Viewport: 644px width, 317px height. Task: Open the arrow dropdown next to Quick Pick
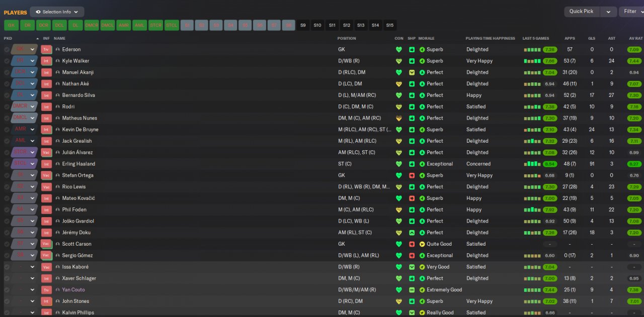(608, 12)
